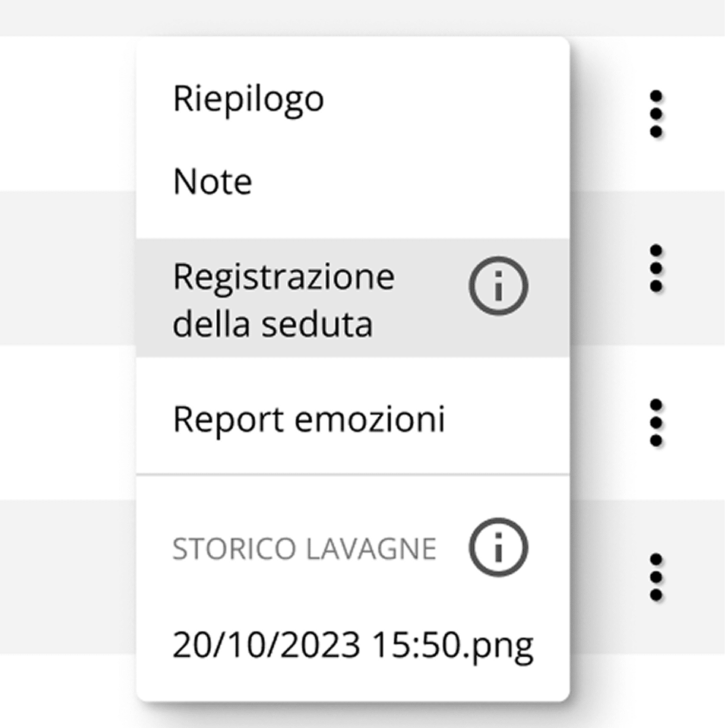Click the bottom three-dot icon near Storico Lavagne
The height and width of the screenshot is (728, 725).
click(x=656, y=577)
